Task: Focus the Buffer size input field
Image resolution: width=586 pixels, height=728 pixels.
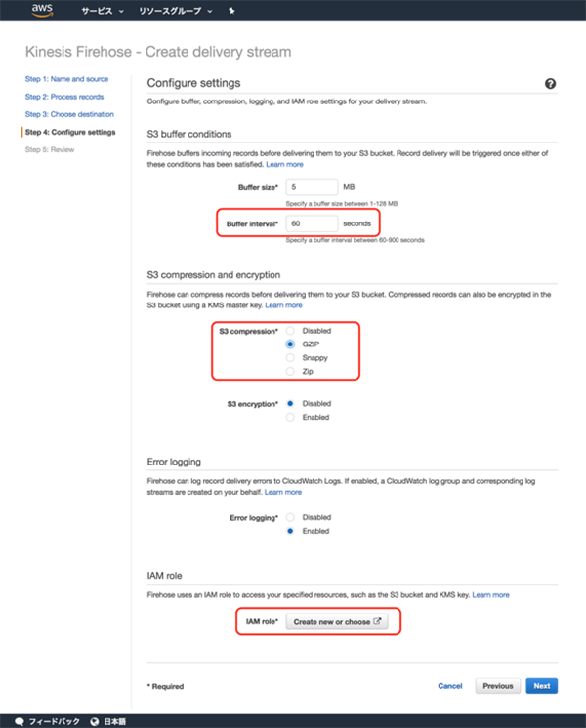Action: 313,186
